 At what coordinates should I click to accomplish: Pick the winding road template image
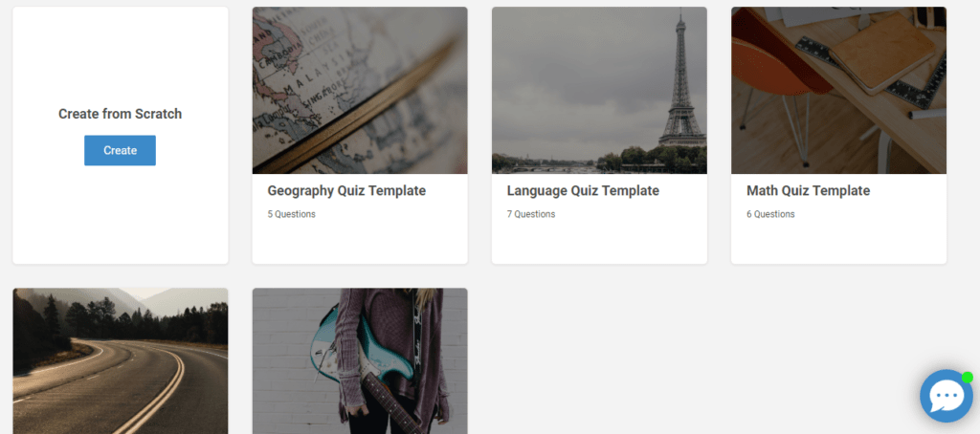121,361
